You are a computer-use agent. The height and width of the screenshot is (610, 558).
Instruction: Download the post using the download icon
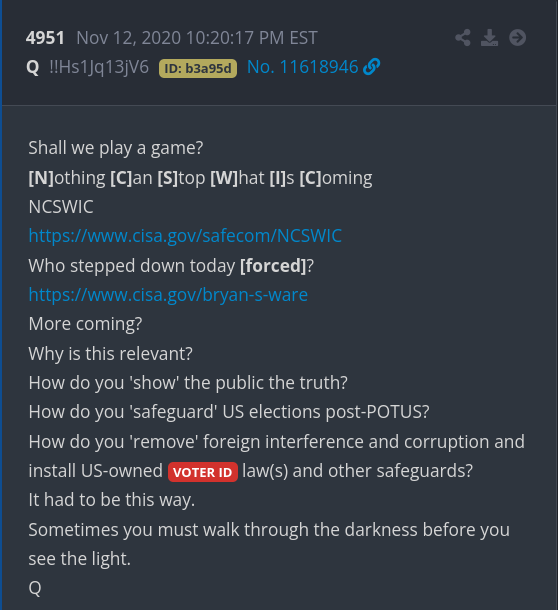[490, 38]
